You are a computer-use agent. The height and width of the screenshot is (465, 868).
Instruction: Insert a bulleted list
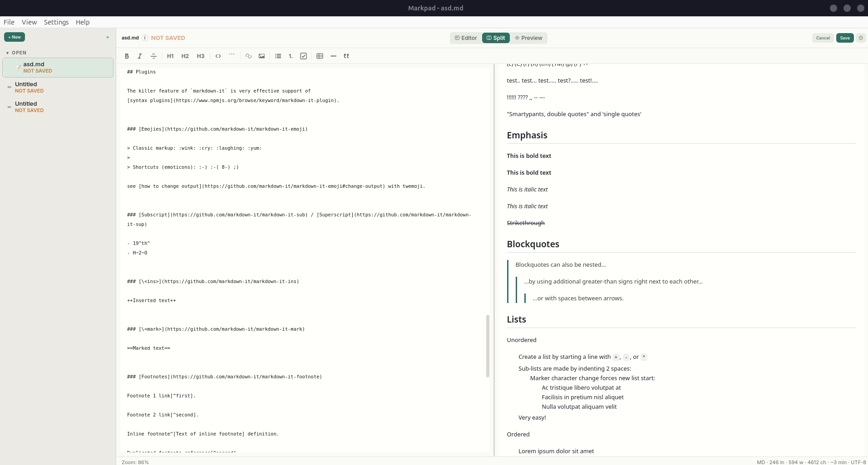point(278,56)
